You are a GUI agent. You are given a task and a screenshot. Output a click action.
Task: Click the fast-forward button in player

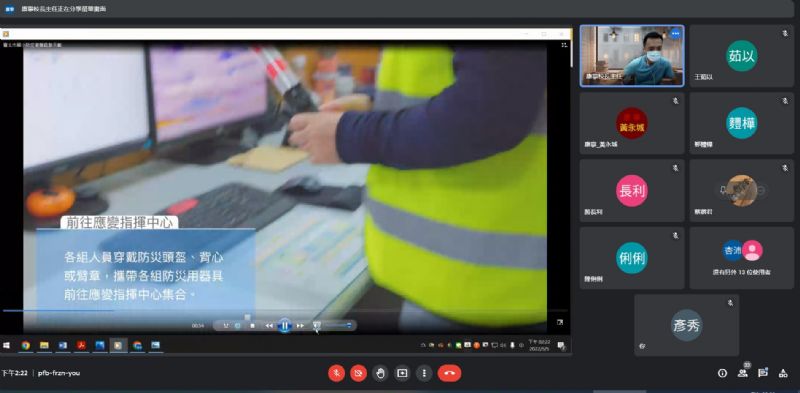pyautogui.click(x=300, y=326)
